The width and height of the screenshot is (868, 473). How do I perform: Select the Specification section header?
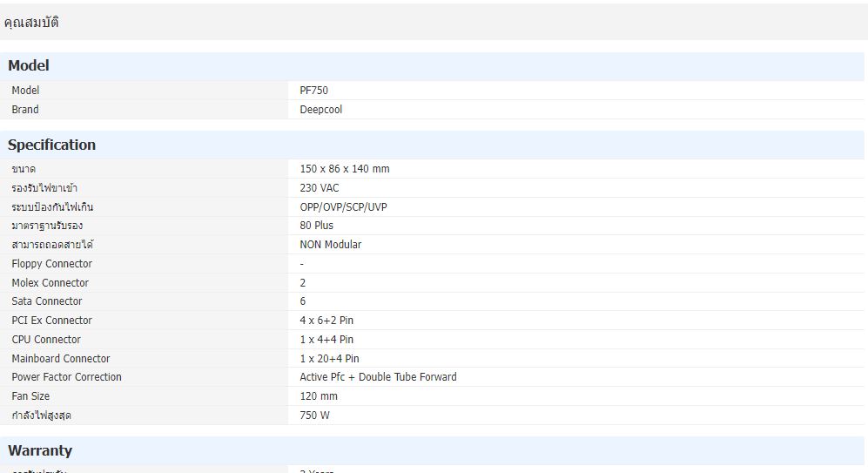point(51,145)
